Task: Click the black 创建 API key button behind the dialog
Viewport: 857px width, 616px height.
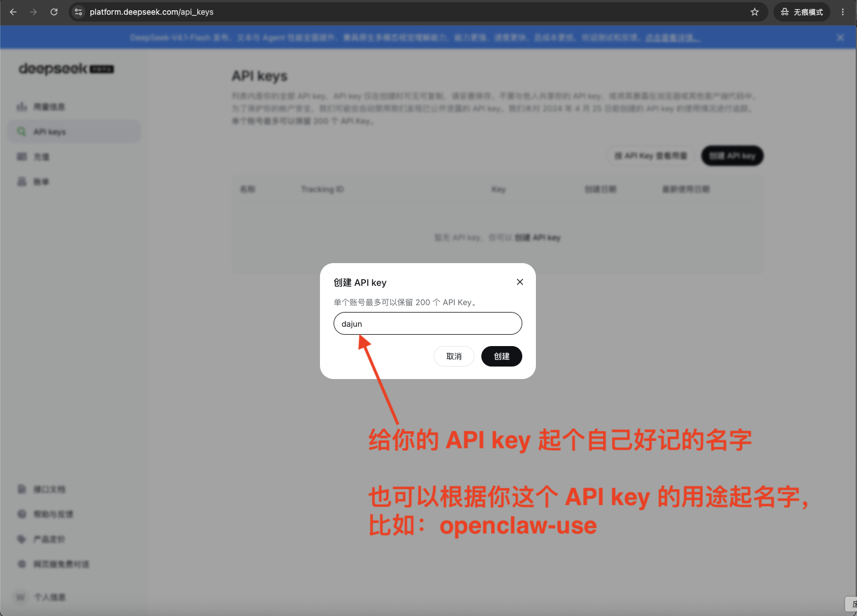Action: tap(732, 156)
